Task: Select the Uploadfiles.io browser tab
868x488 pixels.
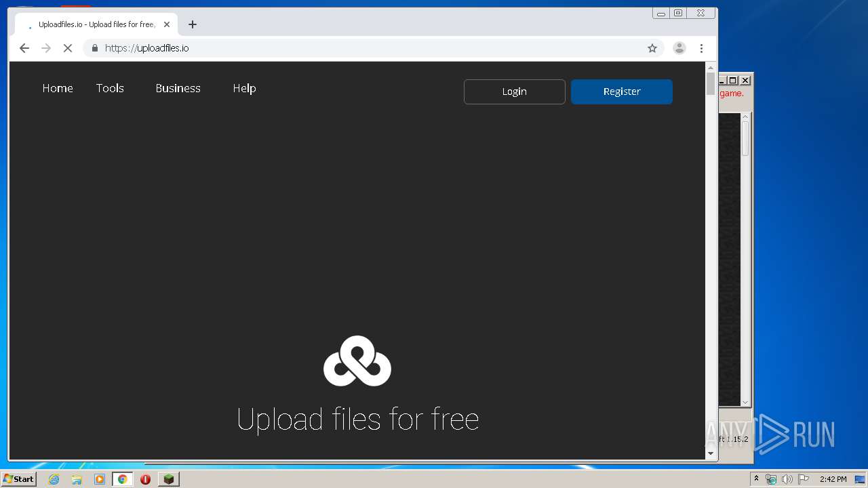Action: coord(97,24)
